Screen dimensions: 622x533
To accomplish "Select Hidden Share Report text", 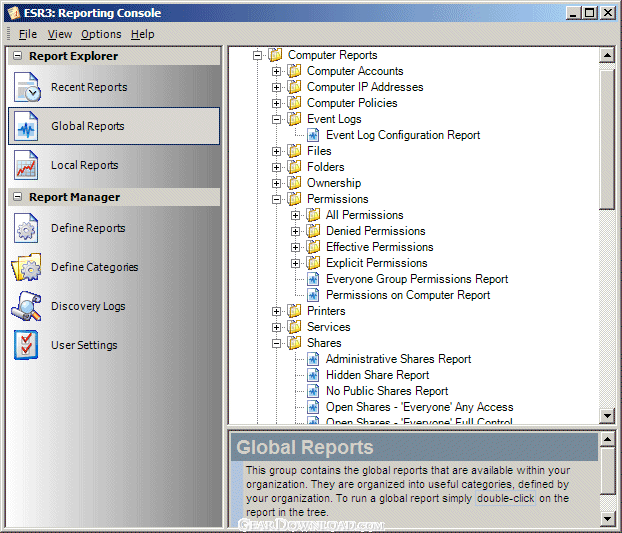I will 377,375.
